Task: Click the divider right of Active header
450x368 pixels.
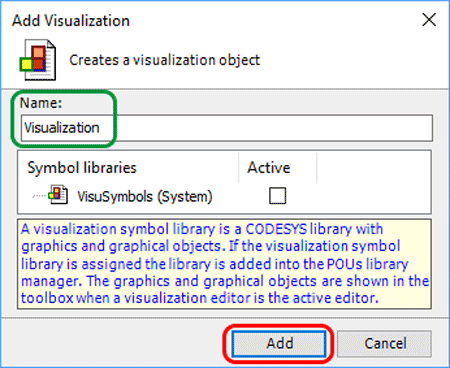Action: (317, 168)
